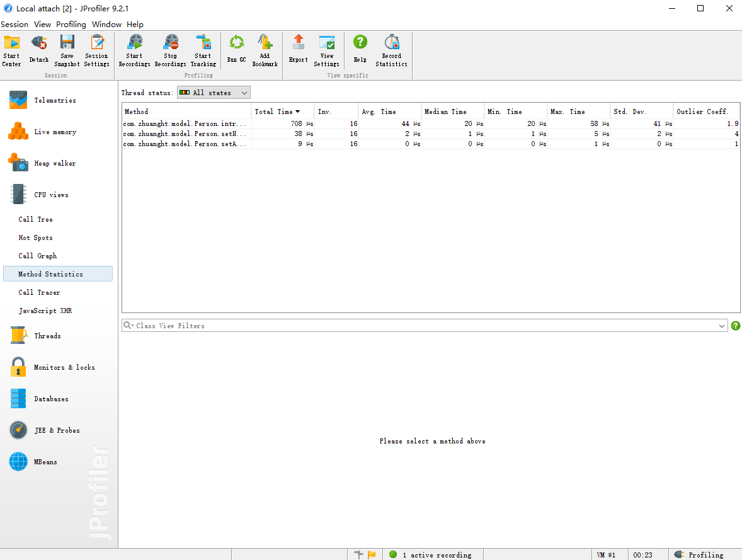Sort by the Outlier Coeff. column header

pos(706,111)
